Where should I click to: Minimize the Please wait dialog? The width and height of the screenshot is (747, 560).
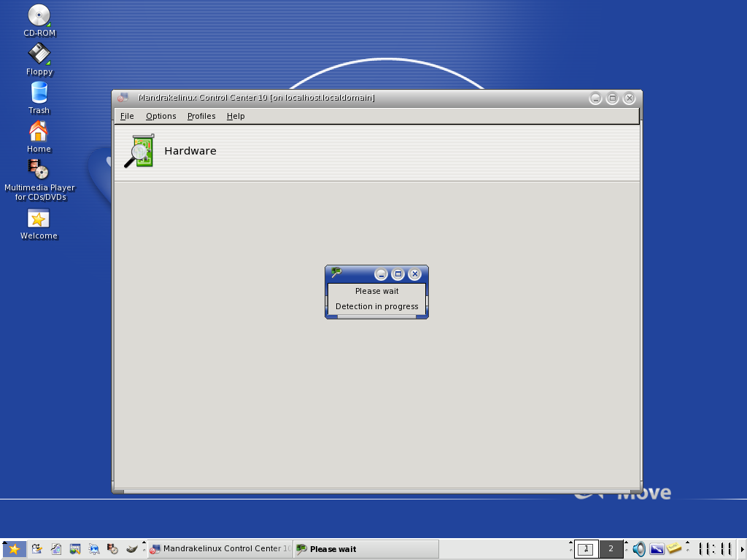click(381, 274)
